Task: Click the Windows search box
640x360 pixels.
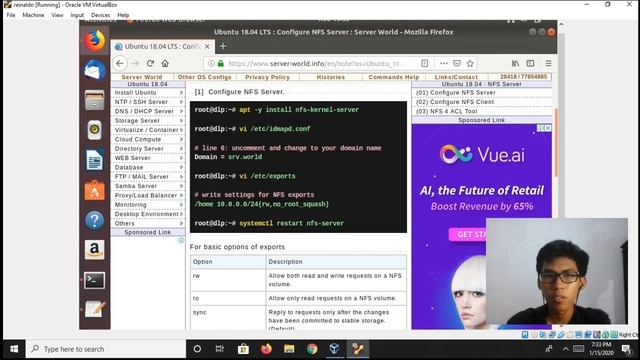Action: [106, 349]
